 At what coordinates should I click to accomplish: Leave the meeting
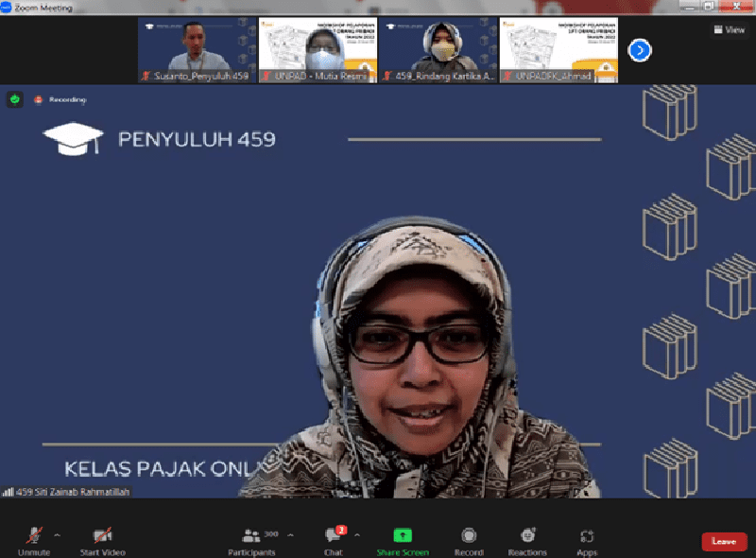(x=723, y=541)
